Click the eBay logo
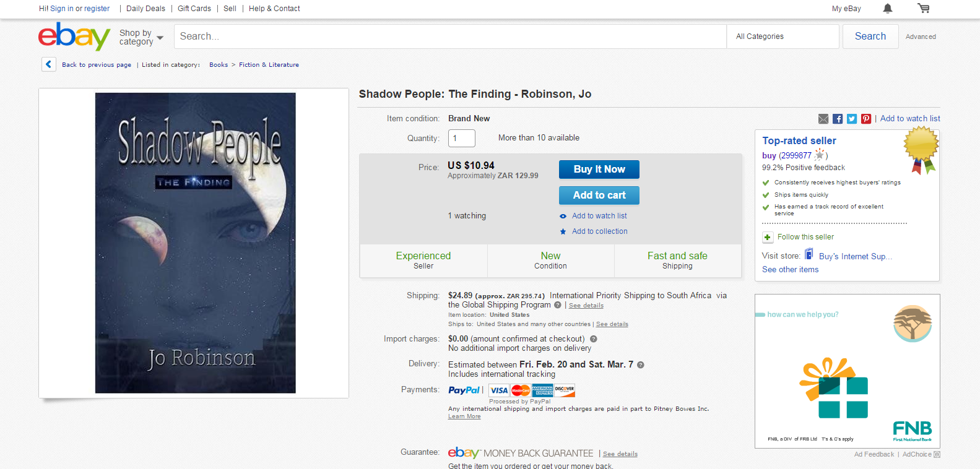 click(x=74, y=37)
